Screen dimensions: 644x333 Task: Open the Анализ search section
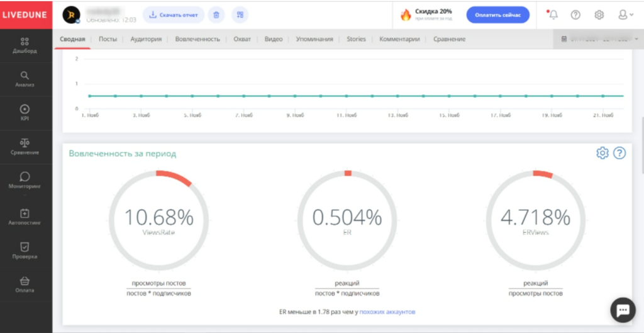[x=25, y=79]
